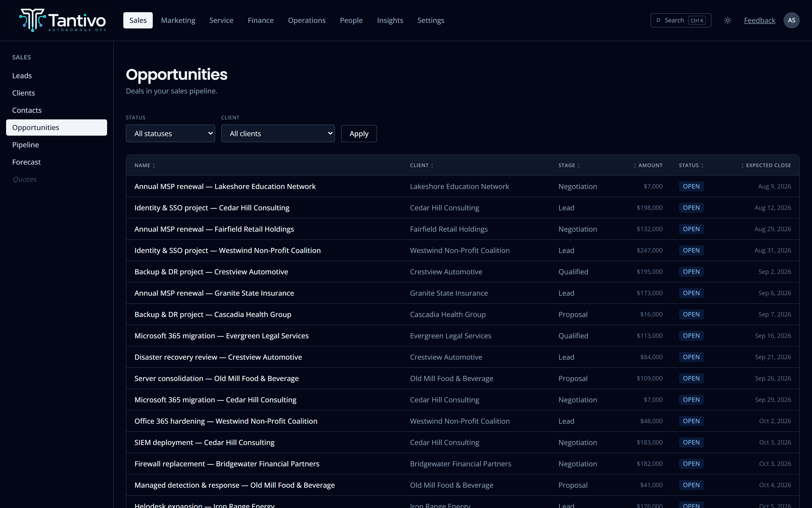Screen dimensions: 812x508
Task: Click the Oct 4, 2026 close date
Action: (775, 485)
